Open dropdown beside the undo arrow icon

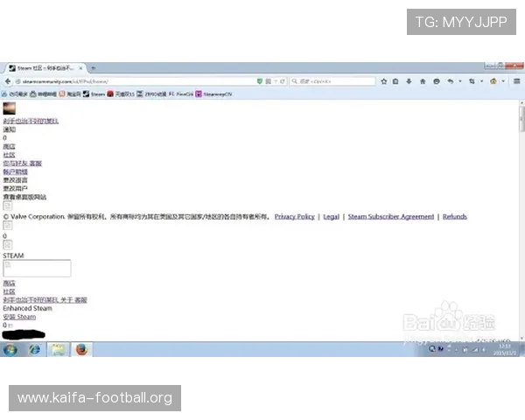tap(459, 81)
